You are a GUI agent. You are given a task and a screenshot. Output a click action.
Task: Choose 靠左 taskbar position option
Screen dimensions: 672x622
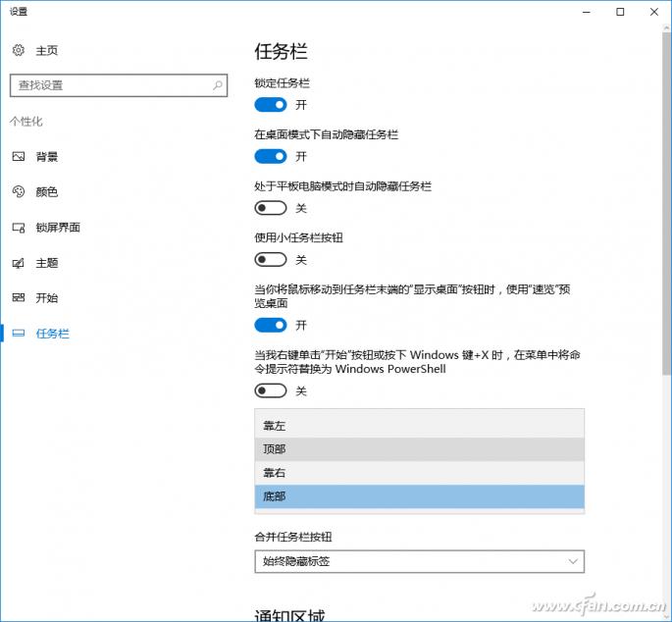420,426
